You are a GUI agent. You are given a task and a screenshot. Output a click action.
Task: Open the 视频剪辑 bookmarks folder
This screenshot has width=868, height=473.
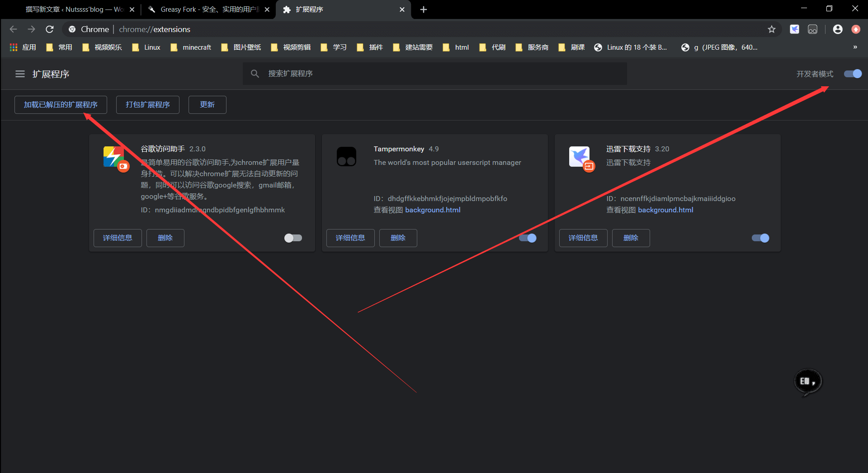[291, 47]
